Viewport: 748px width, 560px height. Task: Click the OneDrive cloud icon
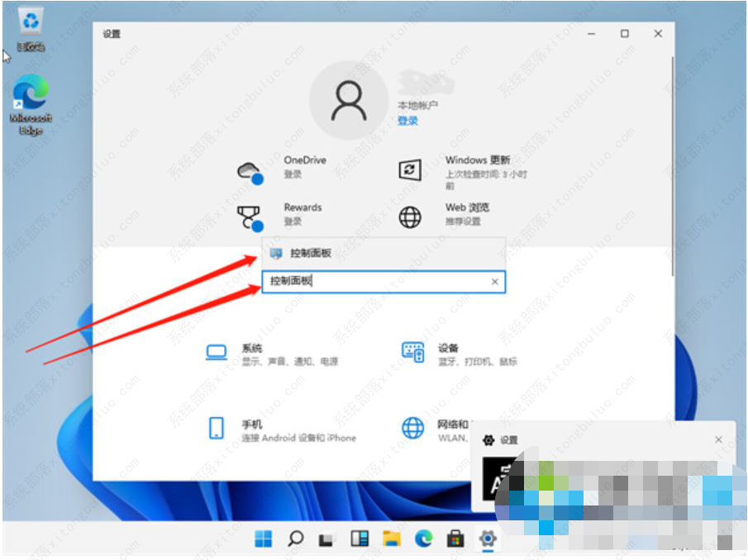click(249, 171)
